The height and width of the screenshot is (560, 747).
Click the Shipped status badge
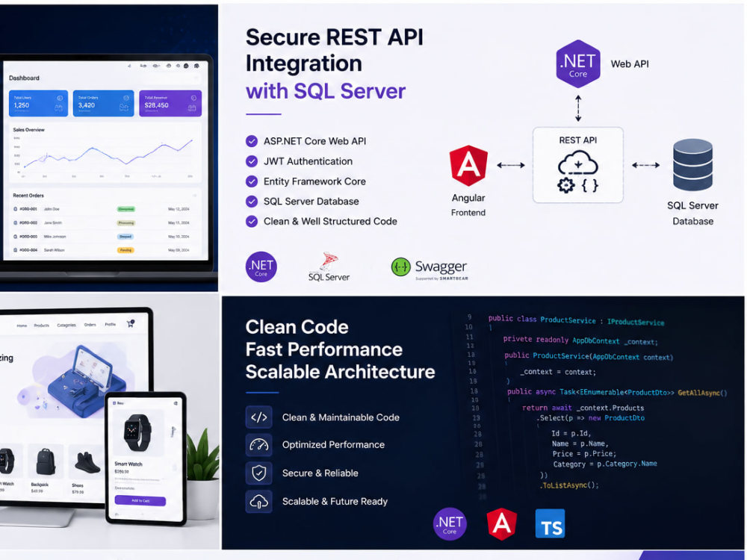[x=125, y=237]
